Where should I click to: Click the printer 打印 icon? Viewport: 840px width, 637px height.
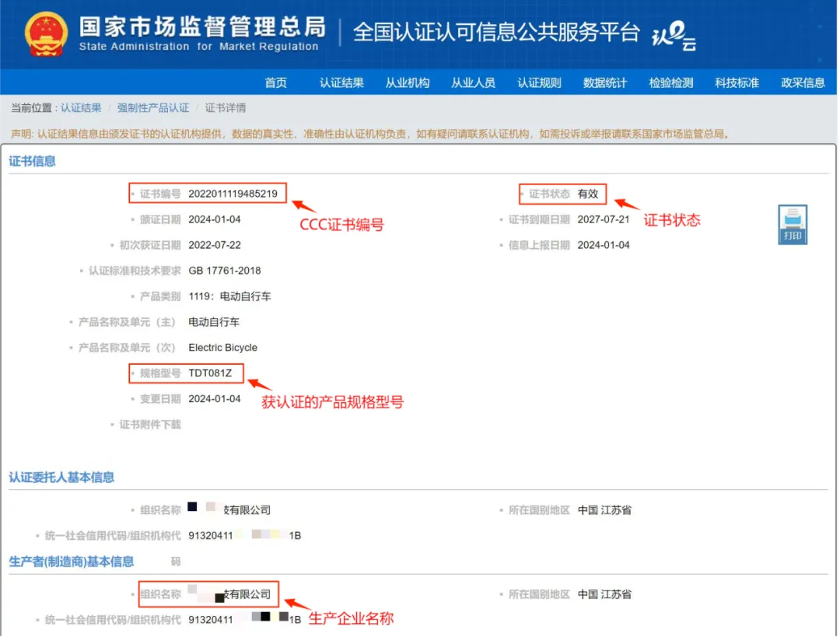point(793,224)
